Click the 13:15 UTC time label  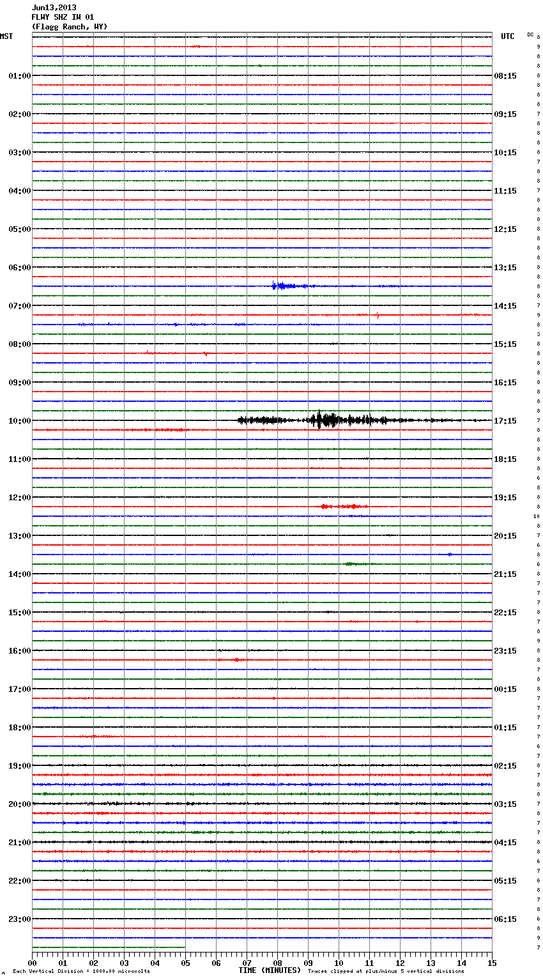point(505,268)
